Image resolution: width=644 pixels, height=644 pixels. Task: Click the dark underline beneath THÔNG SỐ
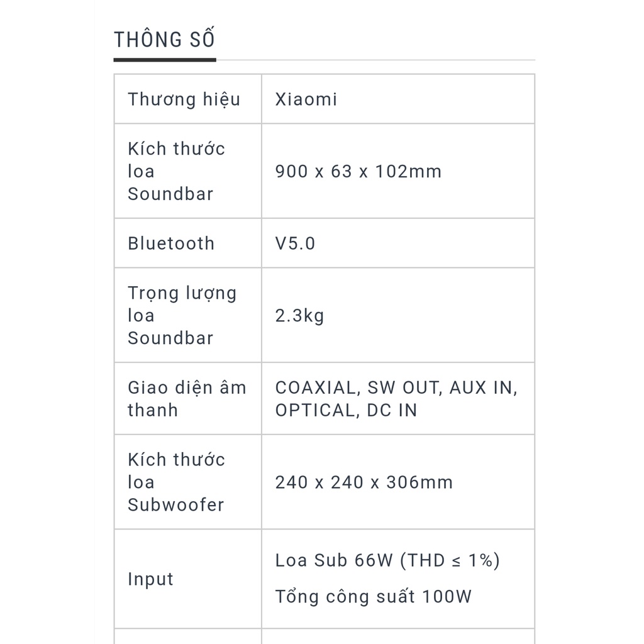pos(165,60)
